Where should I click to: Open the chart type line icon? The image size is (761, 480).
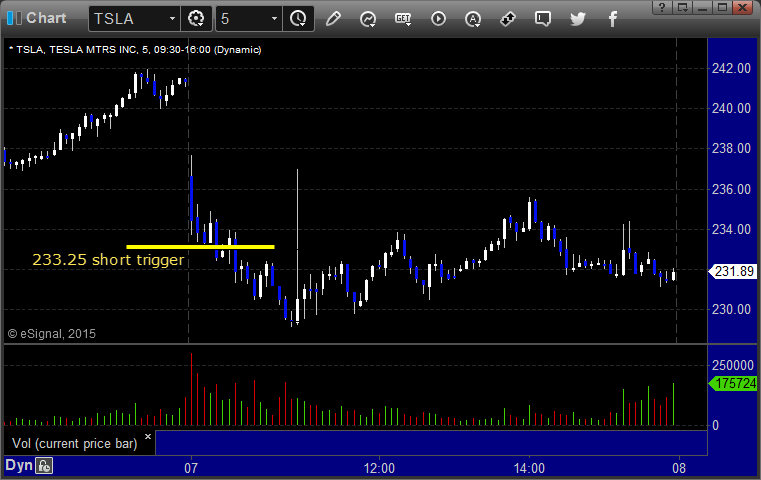pos(368,19)
